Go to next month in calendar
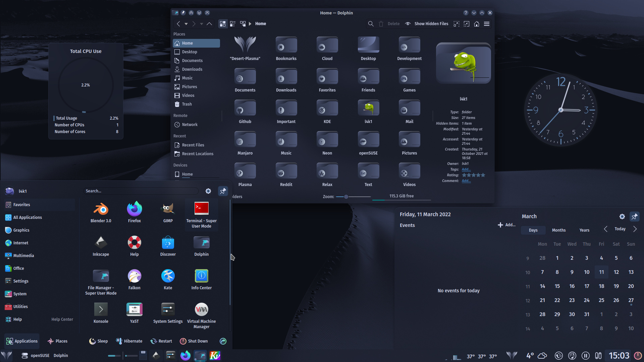 635,229
